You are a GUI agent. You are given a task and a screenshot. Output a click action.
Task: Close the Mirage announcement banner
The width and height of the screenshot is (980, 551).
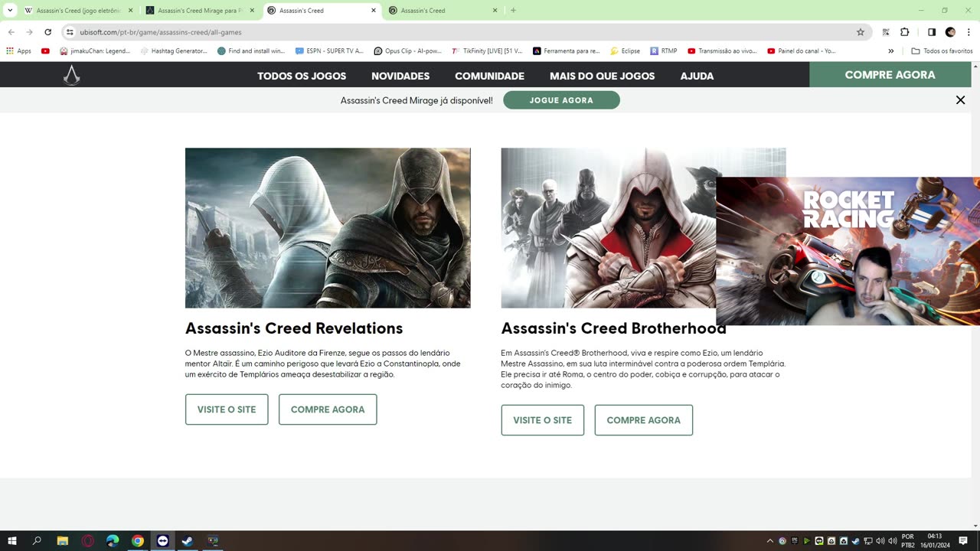tap(960, 100)
